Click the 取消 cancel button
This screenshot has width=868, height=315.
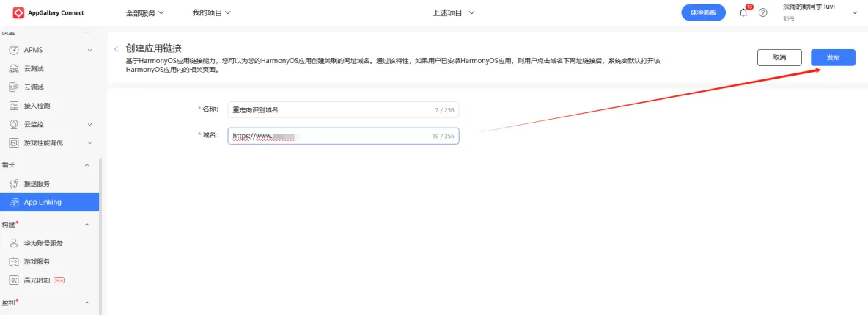tap(779, 57)
